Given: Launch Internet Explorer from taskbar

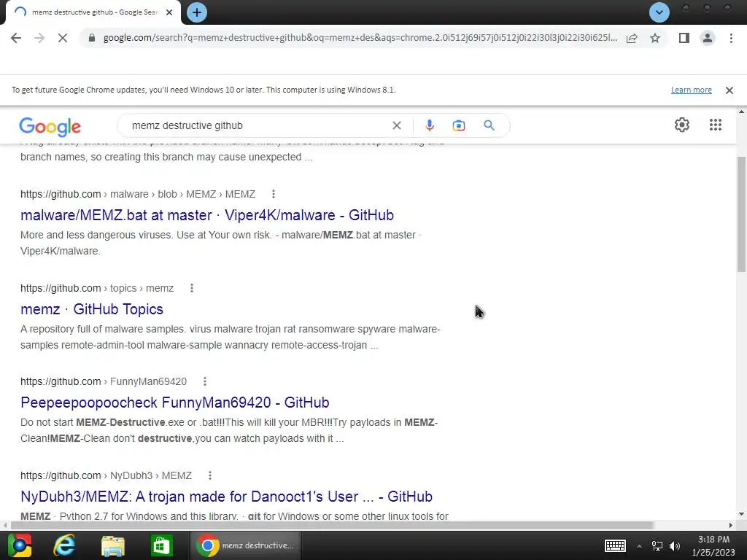Looking at the screenshot, I should [x=64, y=545].
